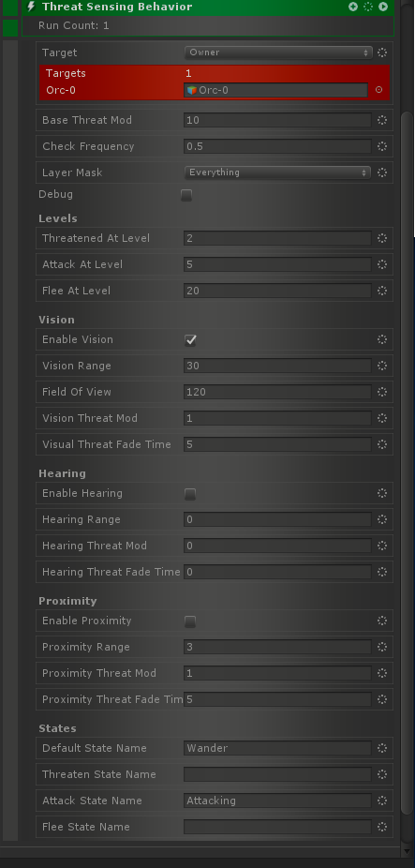This screenshot has height=868, width=415.
Task: Click the variable icon next to Base Threat Mod
Action: pos(382,120)
